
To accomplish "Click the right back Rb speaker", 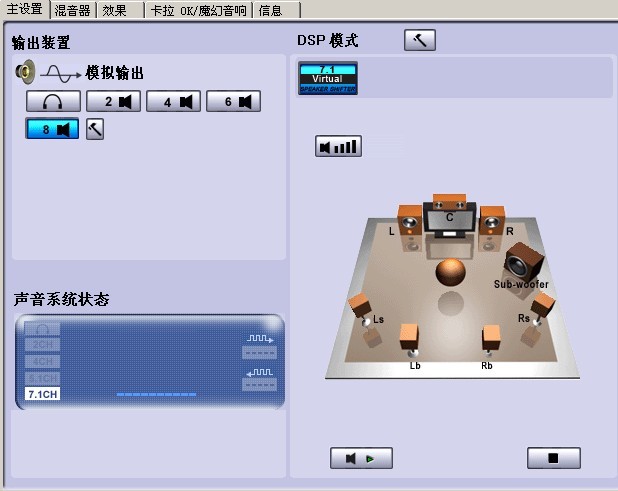I will point(490,340).
